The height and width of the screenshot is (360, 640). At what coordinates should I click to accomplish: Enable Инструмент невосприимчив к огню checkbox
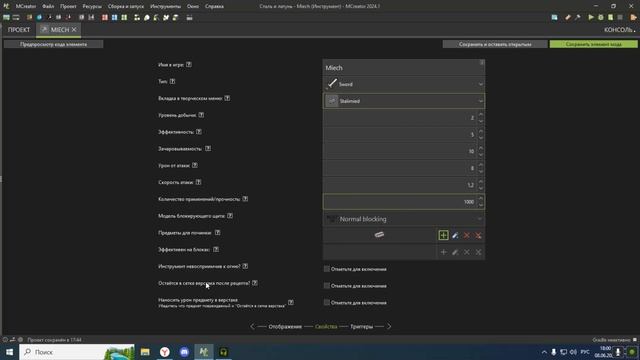pyautogui.click(x=327, y=269)
